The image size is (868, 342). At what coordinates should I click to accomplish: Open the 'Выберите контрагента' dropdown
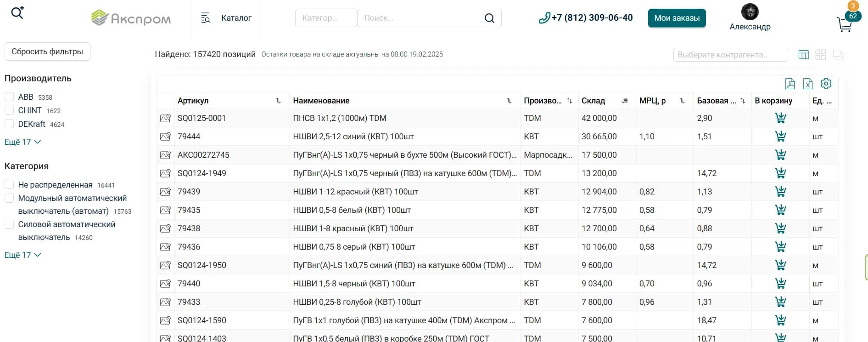click(730, 55)
